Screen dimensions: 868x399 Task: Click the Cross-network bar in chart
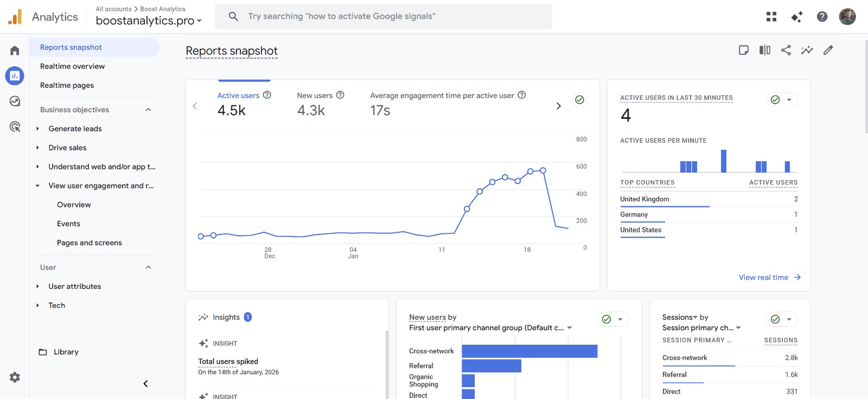tap(529, 351)
